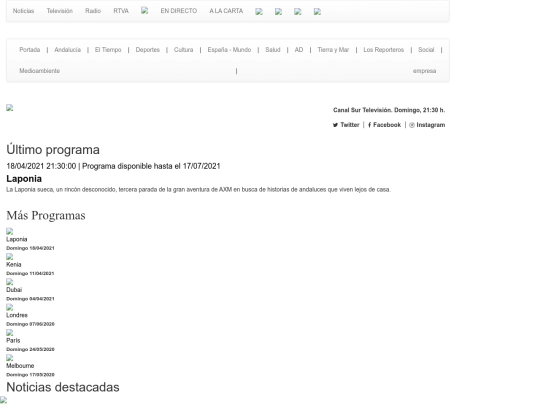Open Los Reporteros section
The height and width of the screenshot is (405, 540).
click(384, 50)
